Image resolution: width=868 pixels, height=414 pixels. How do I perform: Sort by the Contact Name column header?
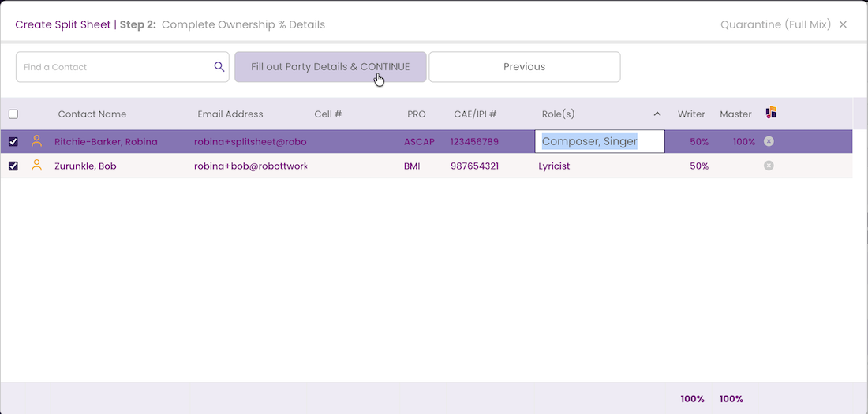point(92,114)
